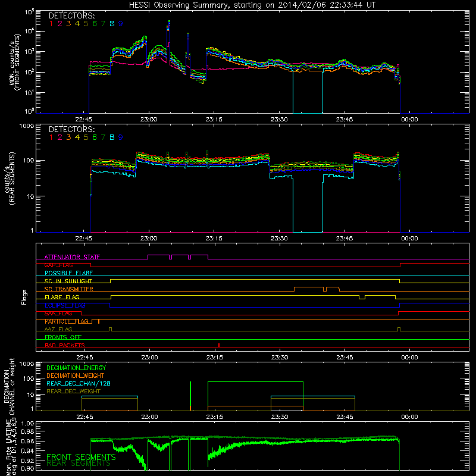Click the POSSIBLE_FLARE flag label
The height and width of the screenshot is (476, 476).
(68, 273)
